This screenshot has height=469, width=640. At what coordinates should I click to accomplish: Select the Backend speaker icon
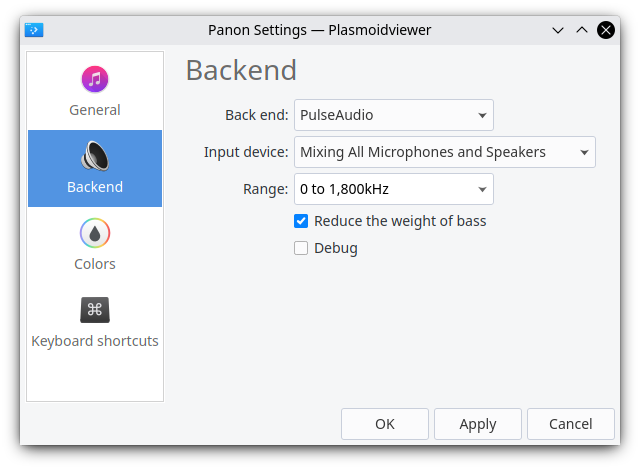pyautogui.click(x=95, y=156)
